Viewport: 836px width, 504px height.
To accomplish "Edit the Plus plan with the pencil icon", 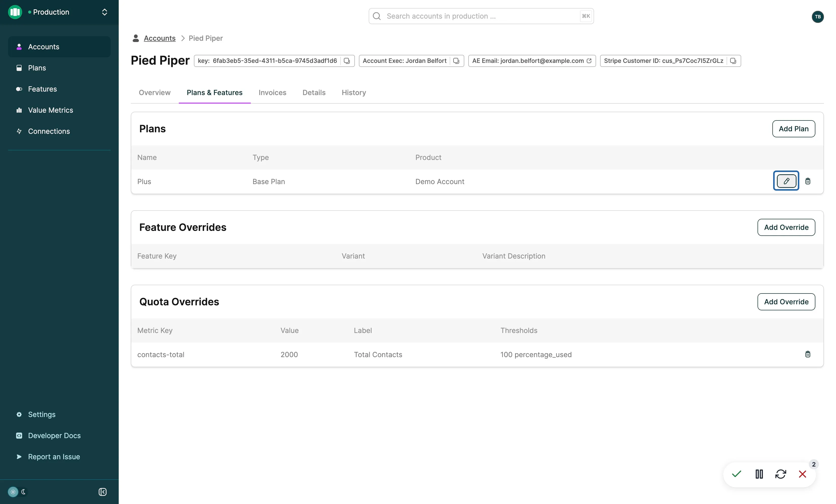I will point(786,181).
